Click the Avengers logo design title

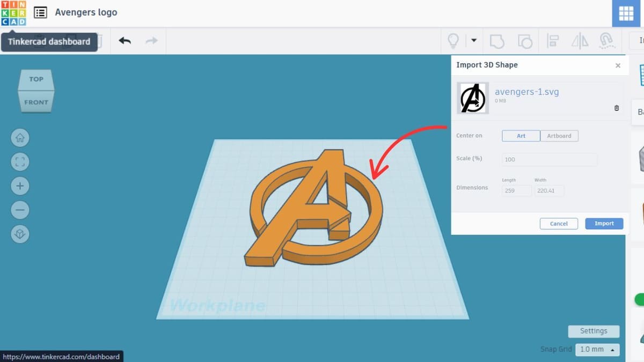click(86, 12)
